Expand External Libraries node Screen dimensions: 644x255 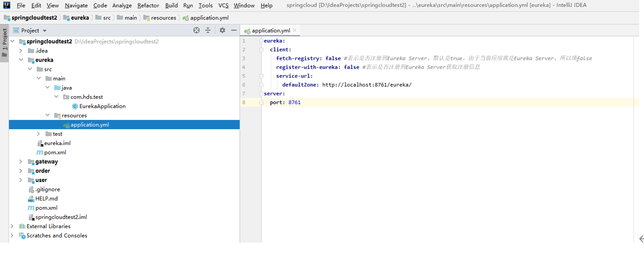(12, 226)
